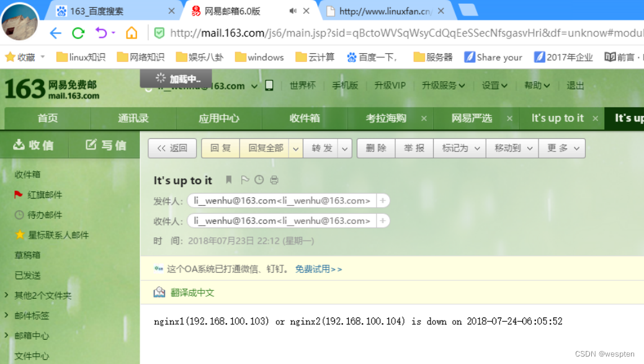Click the 写信 compose button
The image size is (644, 364).
pos(105,145)
